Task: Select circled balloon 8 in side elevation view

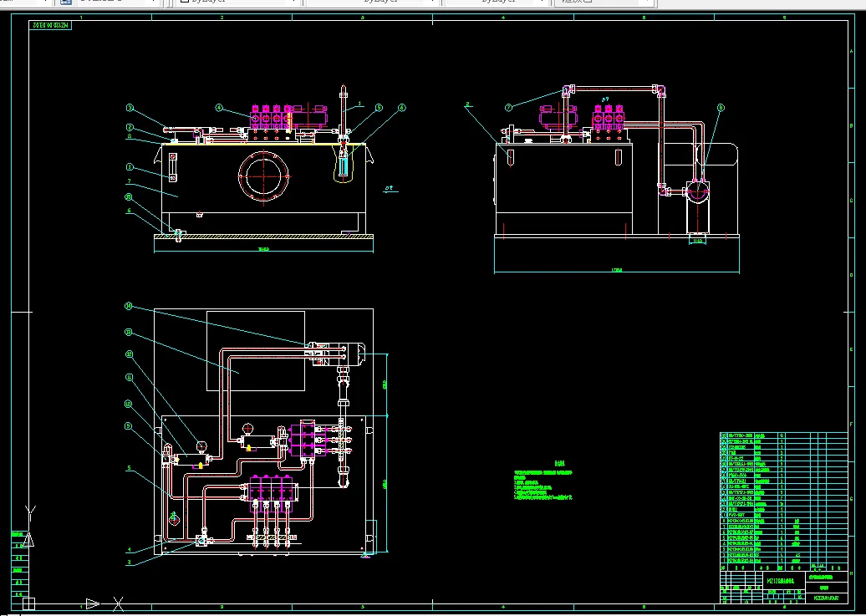Action: [721, 108]
